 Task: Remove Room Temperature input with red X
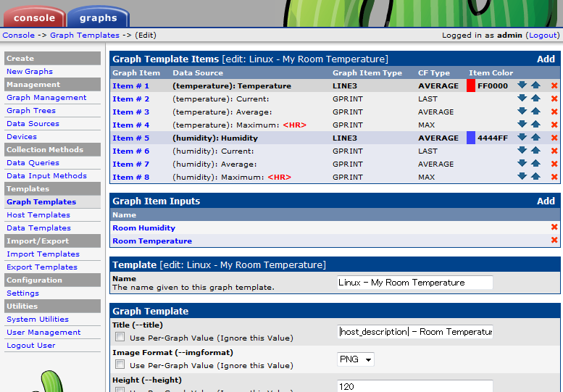click(x=554, y=240)
